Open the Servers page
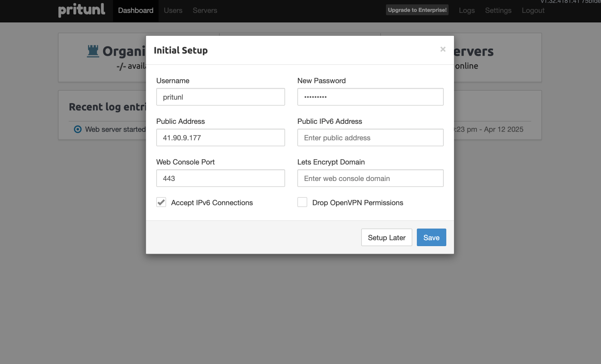The width and height of the screenshot is (601, 364). pyautogui.click(x=205, y=11)
